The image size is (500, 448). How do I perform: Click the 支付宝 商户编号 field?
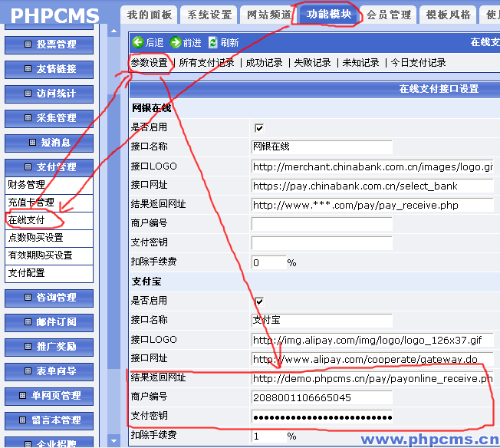(x=322, y=397)
